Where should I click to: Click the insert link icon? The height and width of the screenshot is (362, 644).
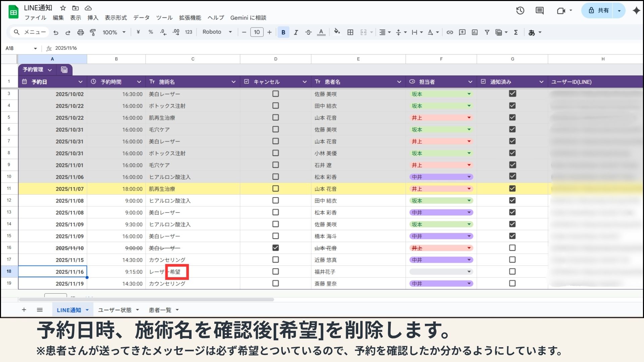(x=449, y=32)
